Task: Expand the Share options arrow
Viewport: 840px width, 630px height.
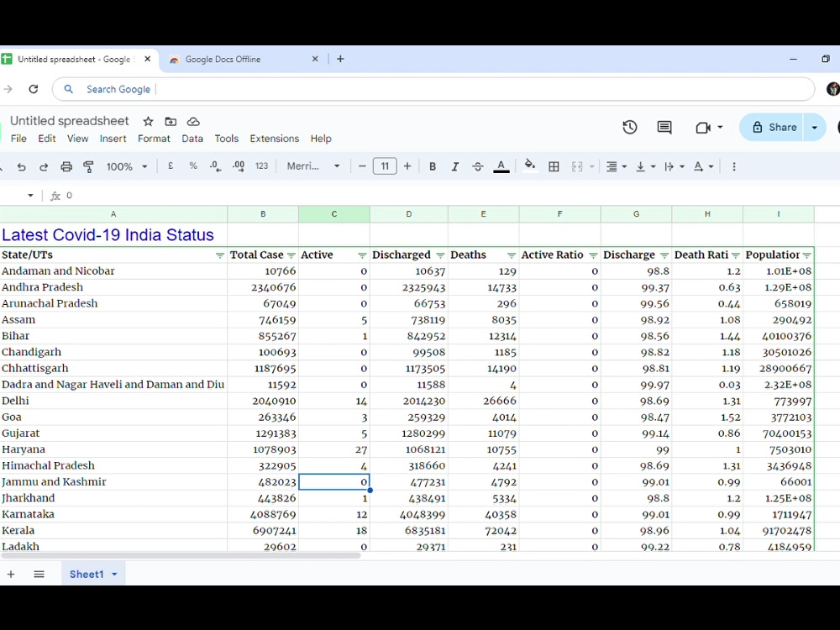Action: tap(814, 128)
